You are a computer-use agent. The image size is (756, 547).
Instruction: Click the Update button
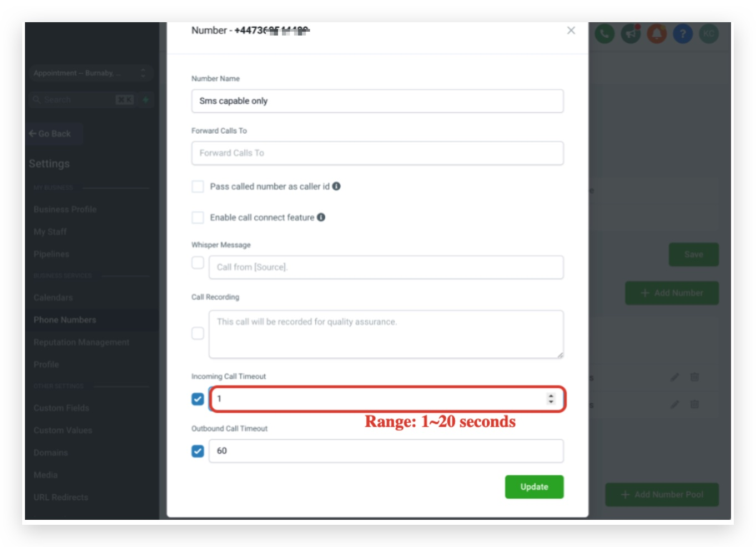tap(535, 487)
